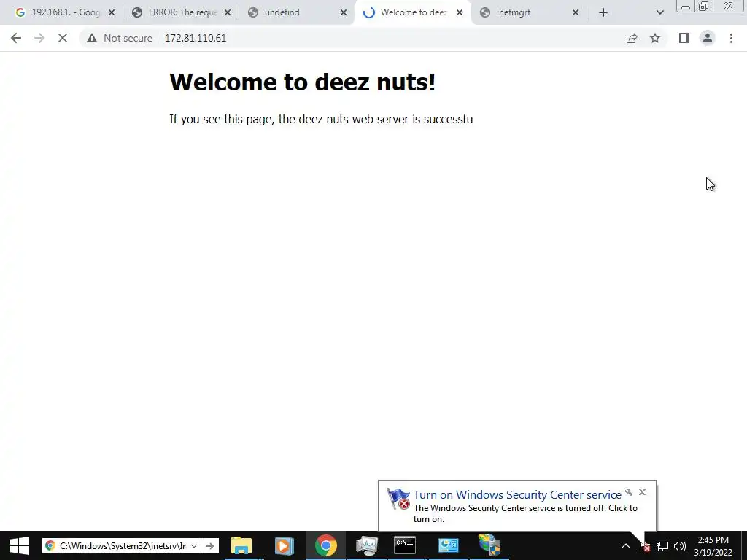Viewport: 747px width, 560px height.
Task: Close the undefind tab
Action: [x=344, y=13]
